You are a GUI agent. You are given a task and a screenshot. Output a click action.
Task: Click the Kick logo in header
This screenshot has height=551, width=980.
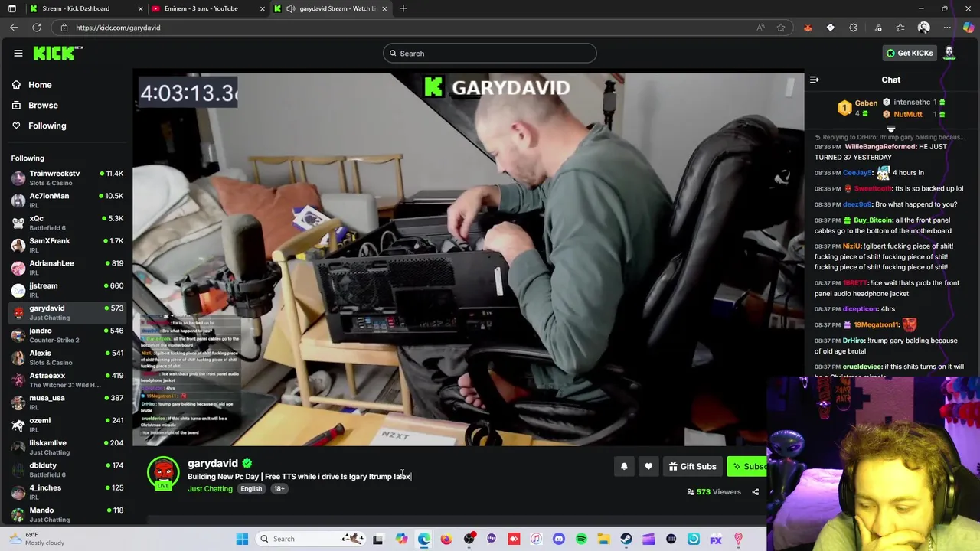(57, 53)
